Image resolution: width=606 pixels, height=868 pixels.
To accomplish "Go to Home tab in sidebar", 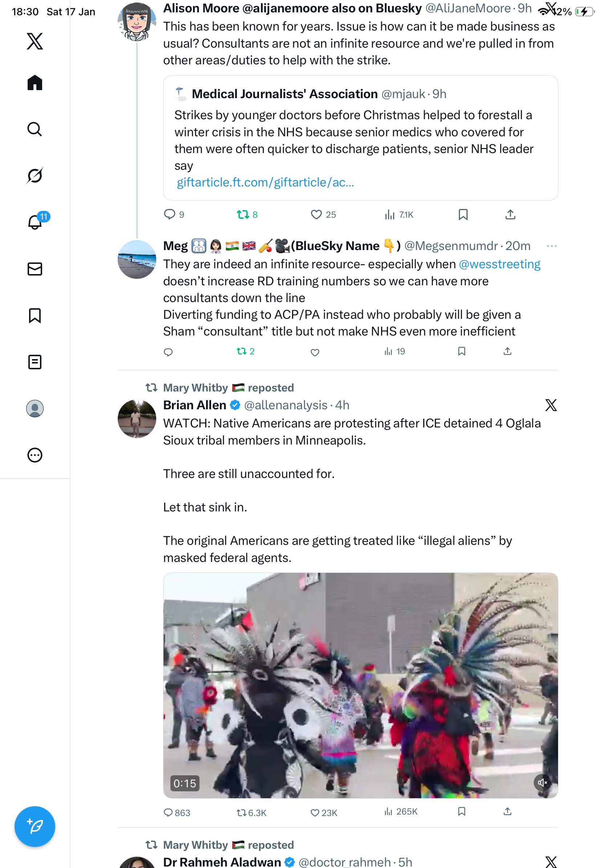I will [x=35, y=83].
